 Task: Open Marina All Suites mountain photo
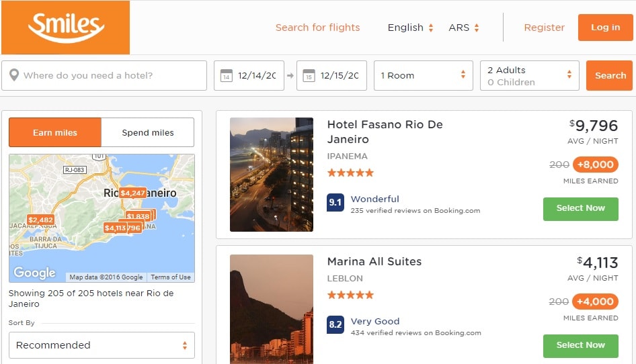tap(272, 309)
